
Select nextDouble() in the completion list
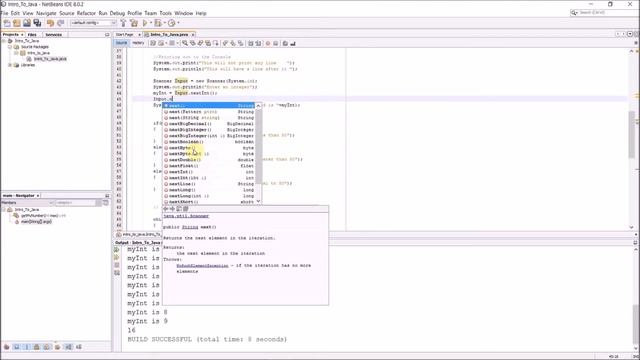(209, 160)
